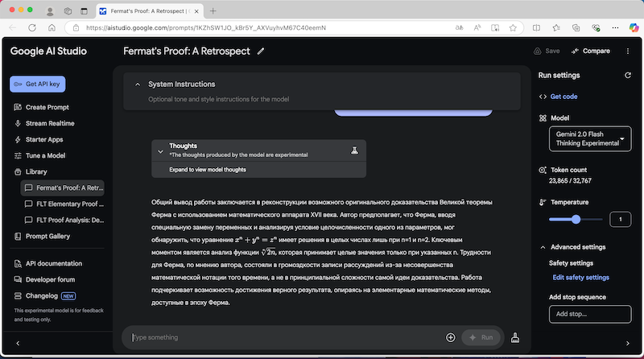Select FLT Elementary Proof library item
This screenshot has width=644, height=359.
(x=63, y=204)
